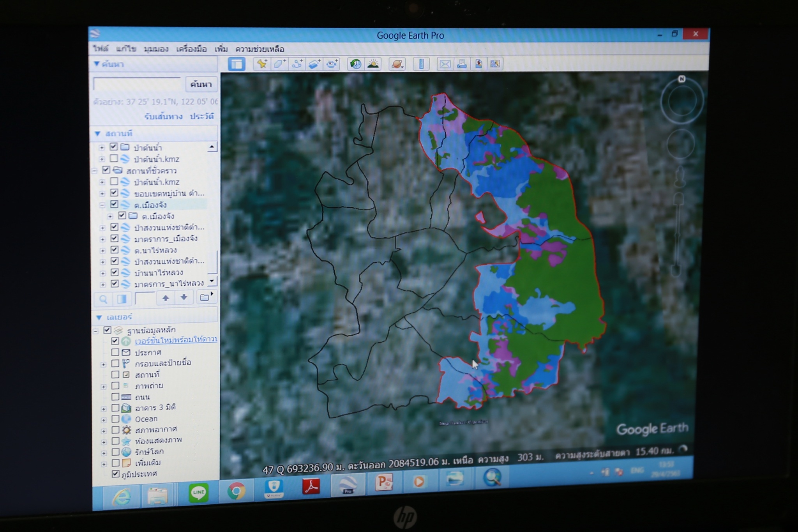This screenshot has width=798, height=532.
Task: Click the places opacity slider box
Action: click(x=145, y=298)
